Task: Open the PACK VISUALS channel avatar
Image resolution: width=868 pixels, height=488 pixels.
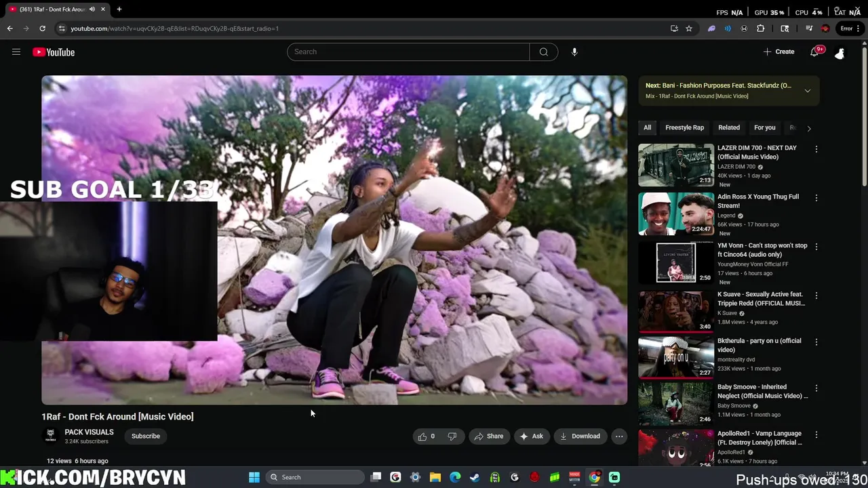Action: coord(50,436)
